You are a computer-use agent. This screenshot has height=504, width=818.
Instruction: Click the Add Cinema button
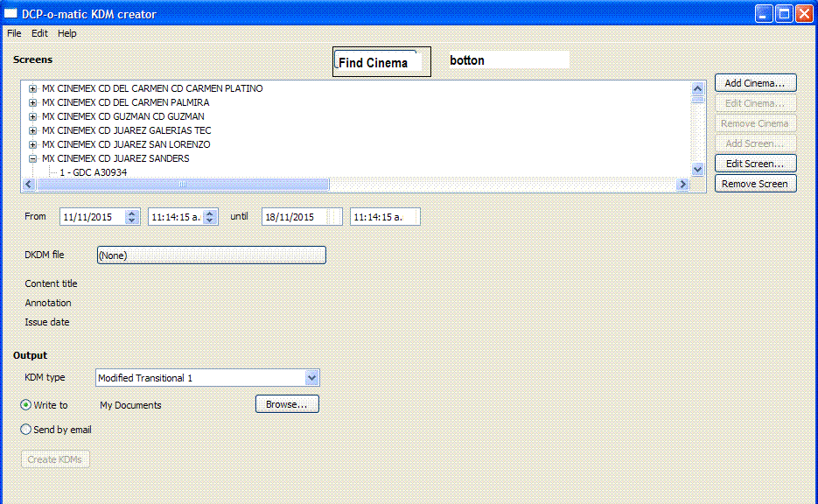pyautogui.click(x=755, y=83)
